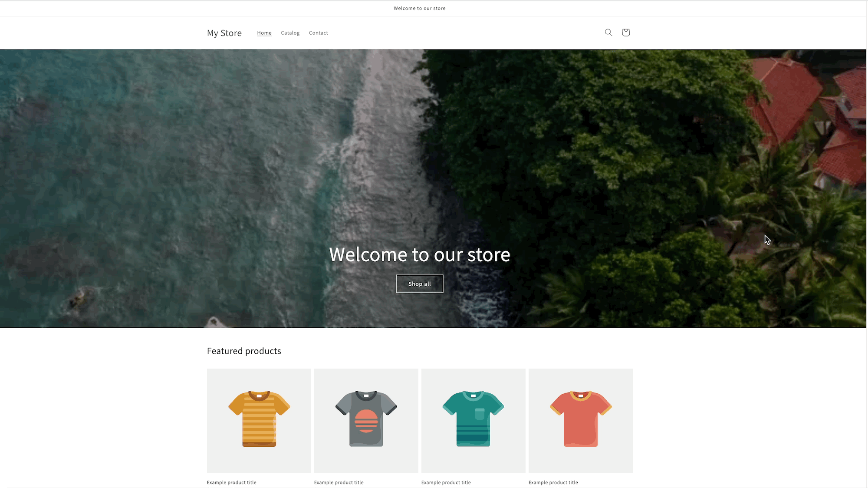Open the Contact menu link
868x488 pixels.
(x=318, y=33)
